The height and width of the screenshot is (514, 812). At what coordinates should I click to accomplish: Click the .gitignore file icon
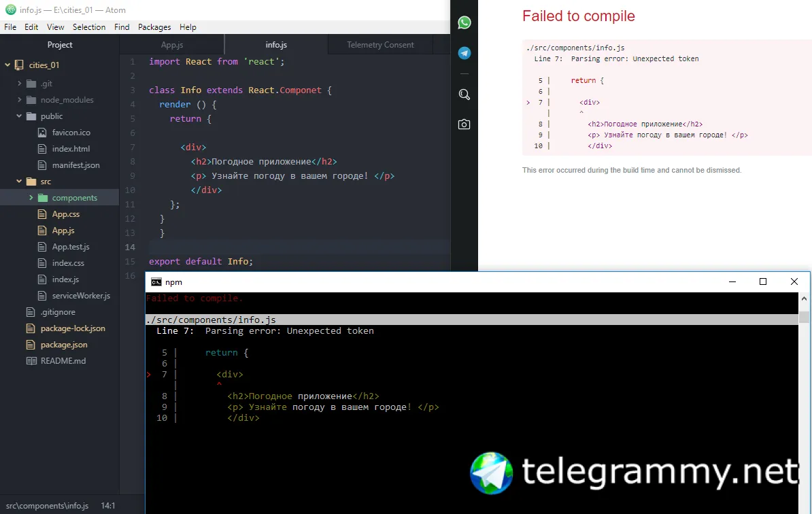click(31, 311)
